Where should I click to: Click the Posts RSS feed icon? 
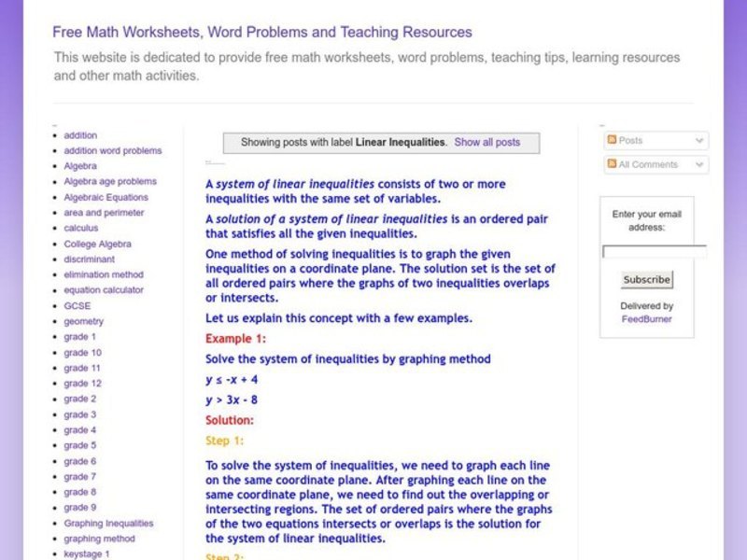coord(612,139)
